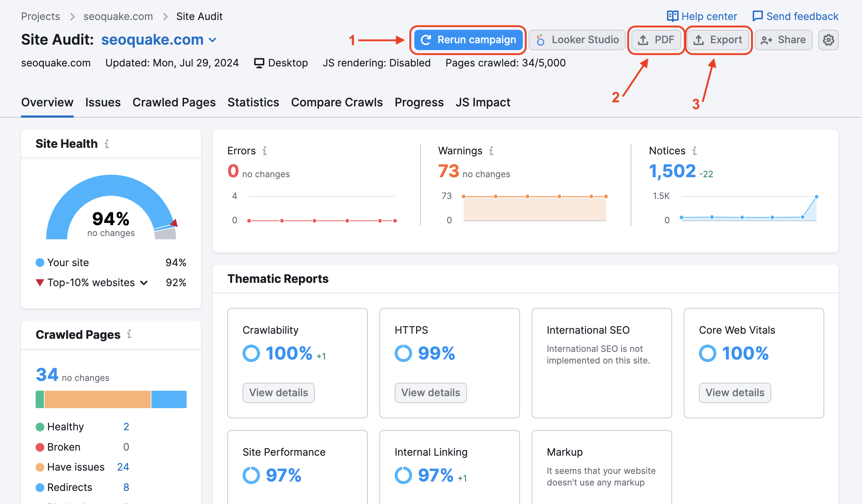Image resolution: width=862 pixels, height=504 pixels.
Task: Click the Send feedback chat icon
Action: point(757,16)
